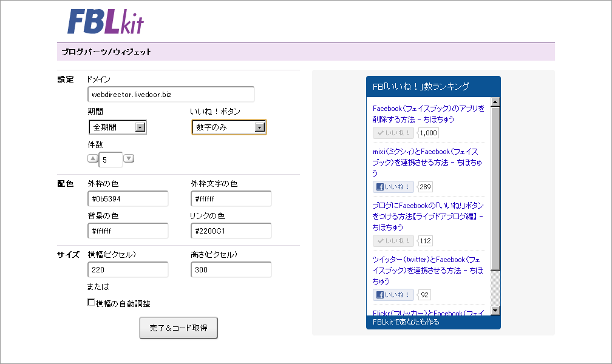Click the widget scrollbar up arrow
The image size is (612, 364).
pyautogui.click(x=495, y=102)
